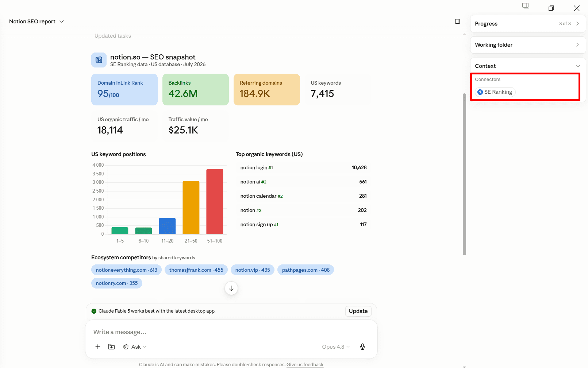Click the pathpages.com competitor chip
Image resolution: width=588 pixels, height=368 pixels.
(305, 270)
